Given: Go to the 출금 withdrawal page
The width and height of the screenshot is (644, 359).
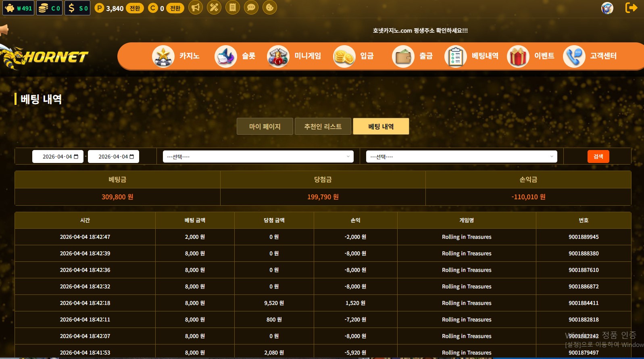Looking at the screenshot, I should [x=413, y=56].
